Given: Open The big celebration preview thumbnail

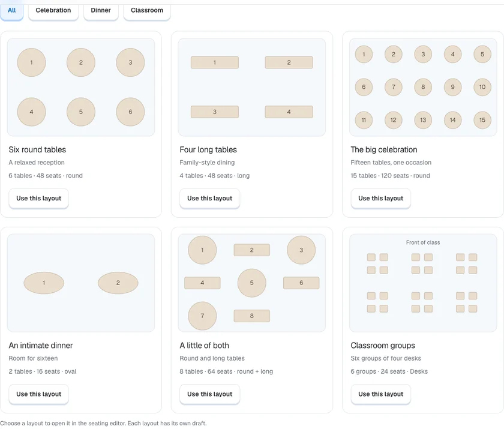Looking at the screenshot, I should click(x=423, y=87).
